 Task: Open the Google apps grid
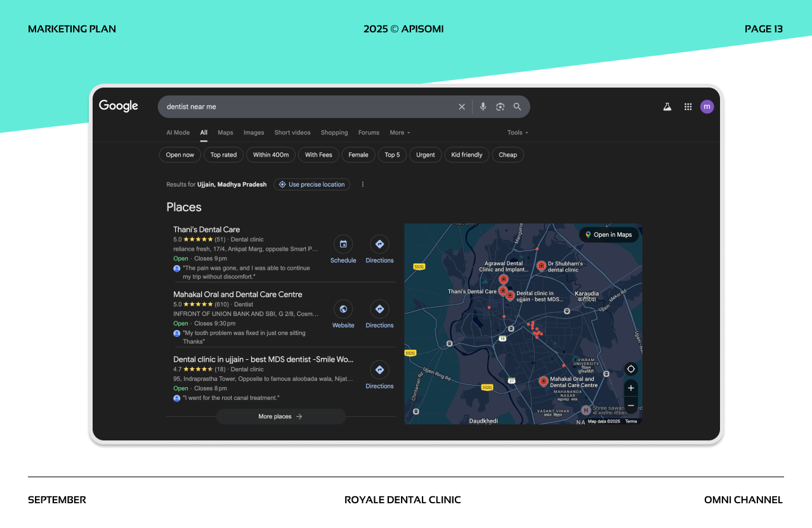coord(688,107)
